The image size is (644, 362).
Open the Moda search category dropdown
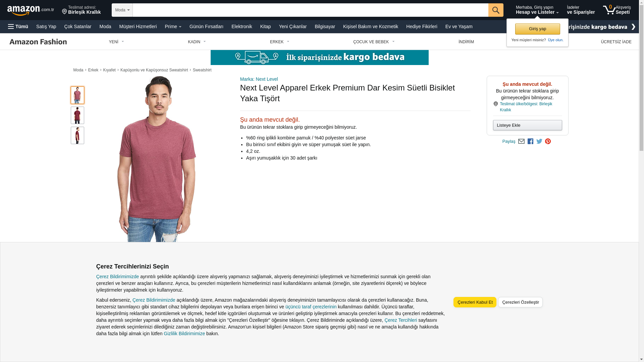[122, 10]
